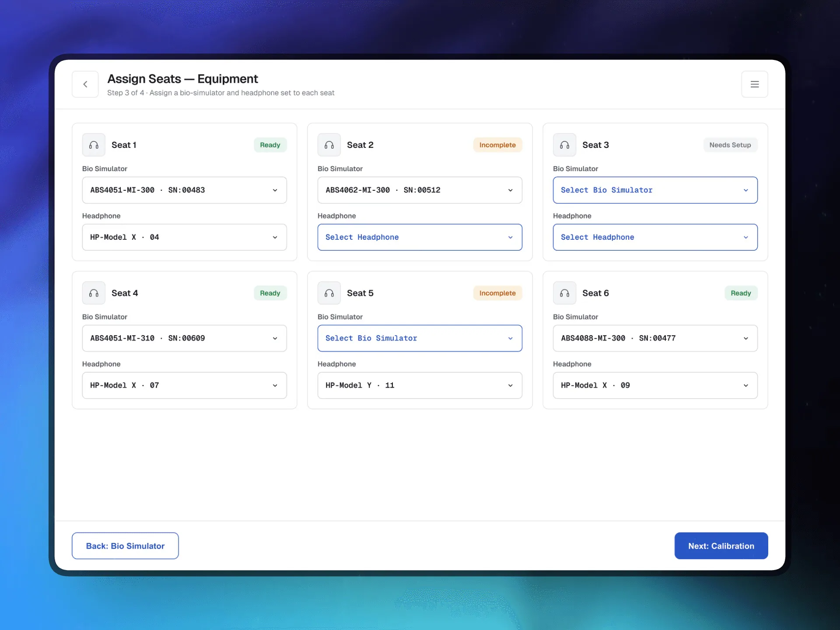Click the Seat 3 headphone icon

click(x=564, y=145)
